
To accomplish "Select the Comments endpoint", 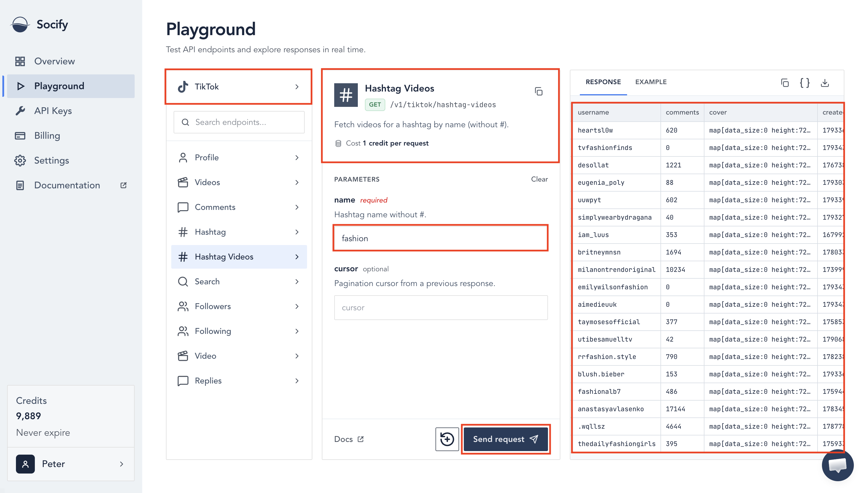I will pos(239,207).
